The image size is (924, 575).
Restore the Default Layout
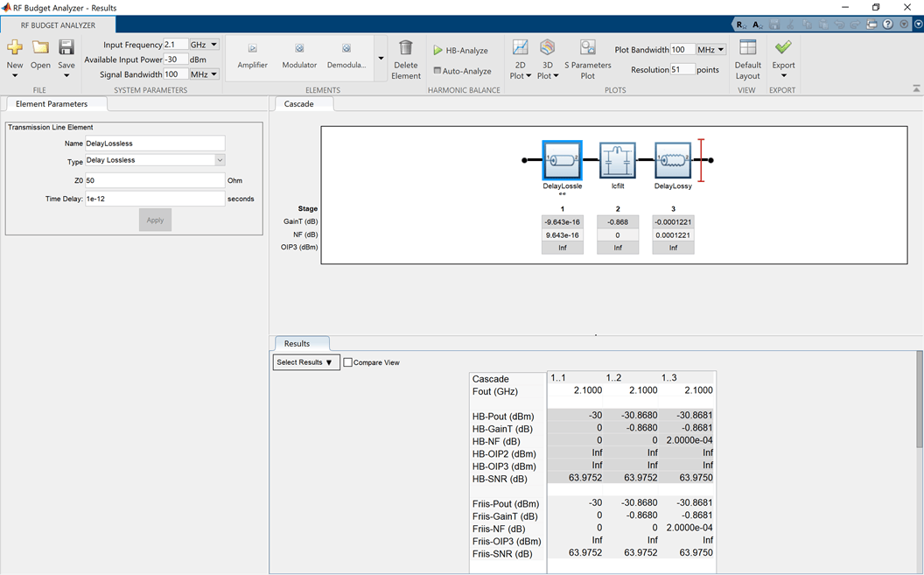click(x=747, y=59)
